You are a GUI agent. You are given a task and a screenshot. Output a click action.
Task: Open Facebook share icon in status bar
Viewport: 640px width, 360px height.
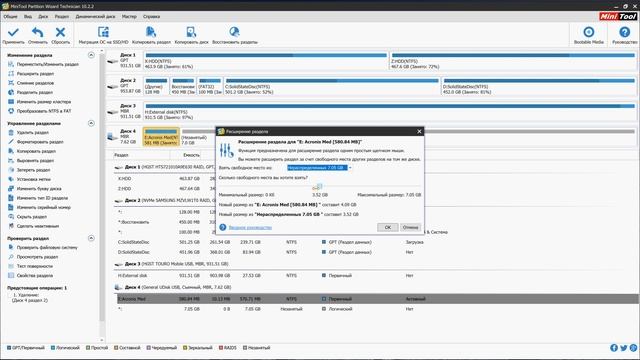pyautogui.click(x=613, y=348)
